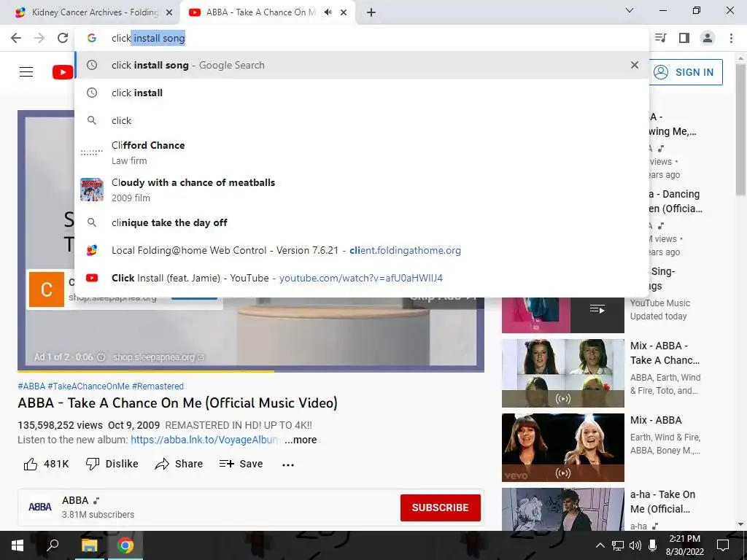Click the ABBA channel name
The width and height of the screenshot is (747, 560).
pyautogui.click(x=75, y=500)
